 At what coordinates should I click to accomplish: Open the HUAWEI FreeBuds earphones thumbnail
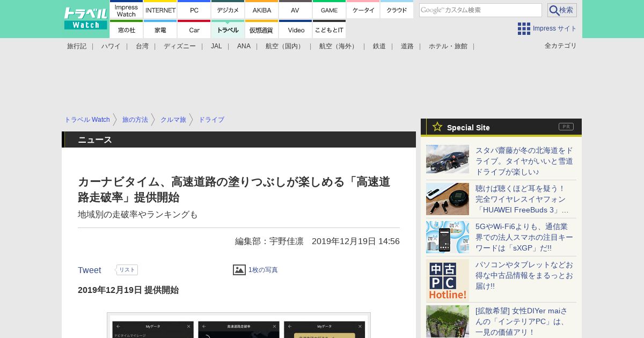[x=448, y=199]
